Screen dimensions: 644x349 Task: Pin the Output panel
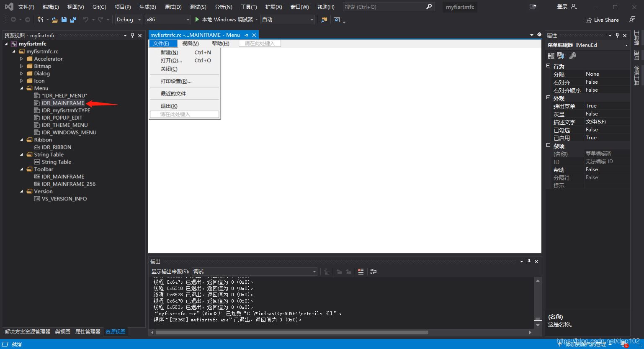[529, 261]
